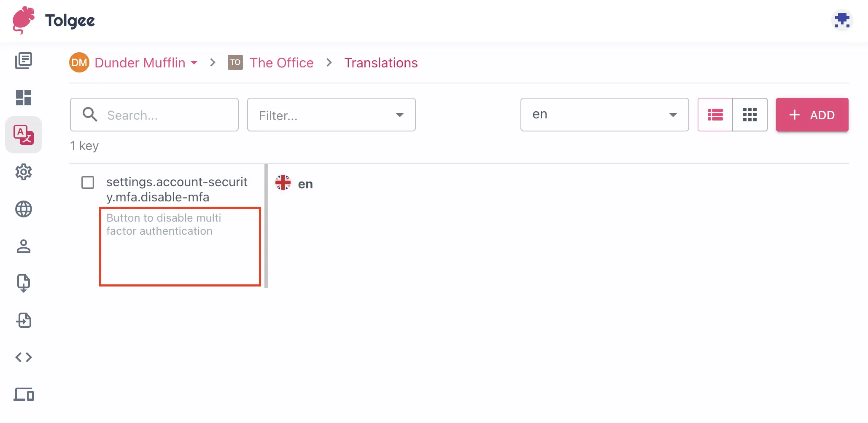Image resolution: width=868 pixels, height=423 pixels.
Task: Open project settings gear icon
Action: pos(24,172)
